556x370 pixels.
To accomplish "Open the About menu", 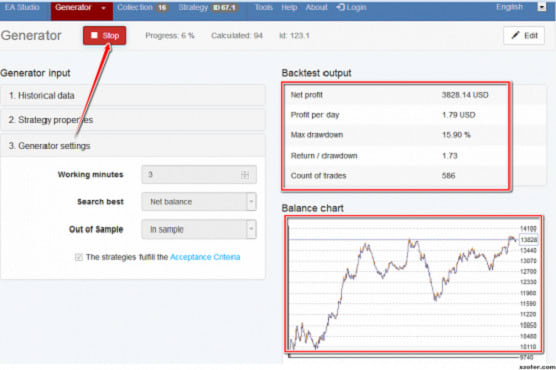I will click(316, 7).
